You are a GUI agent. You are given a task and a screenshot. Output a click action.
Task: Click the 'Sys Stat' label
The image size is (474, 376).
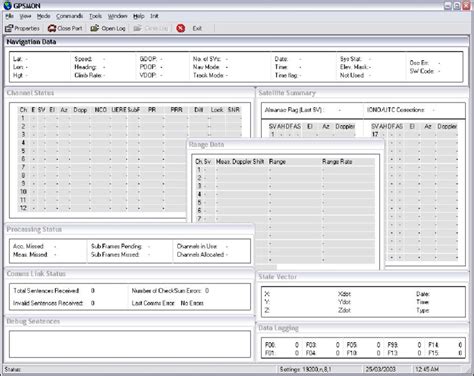(x=351, y=59)
